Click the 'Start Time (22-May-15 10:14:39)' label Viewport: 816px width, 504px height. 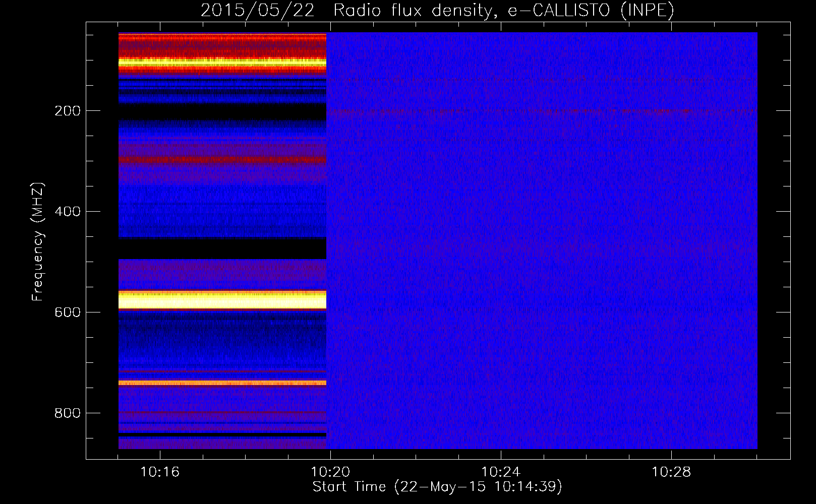(437, 487)
